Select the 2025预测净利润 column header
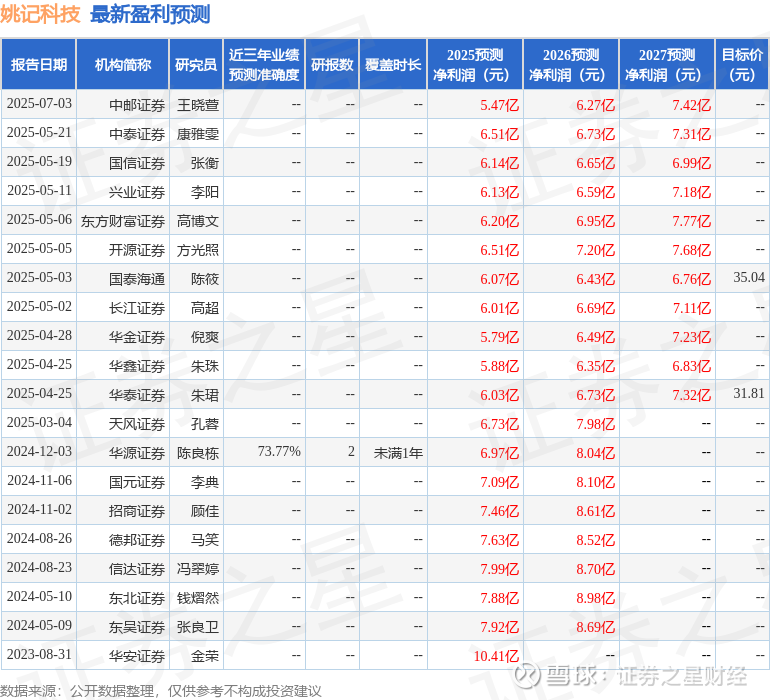The width and height of the screenshot is (770, 700). click(x=475, y=64)
